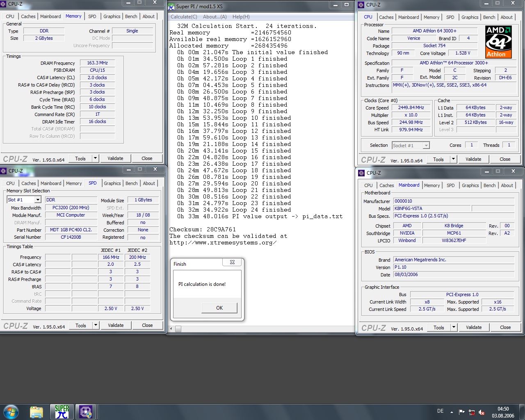Viewport: 525px width, 420px height.
Task: Click Loop 24 finished line
Action: tap(234, 210)
